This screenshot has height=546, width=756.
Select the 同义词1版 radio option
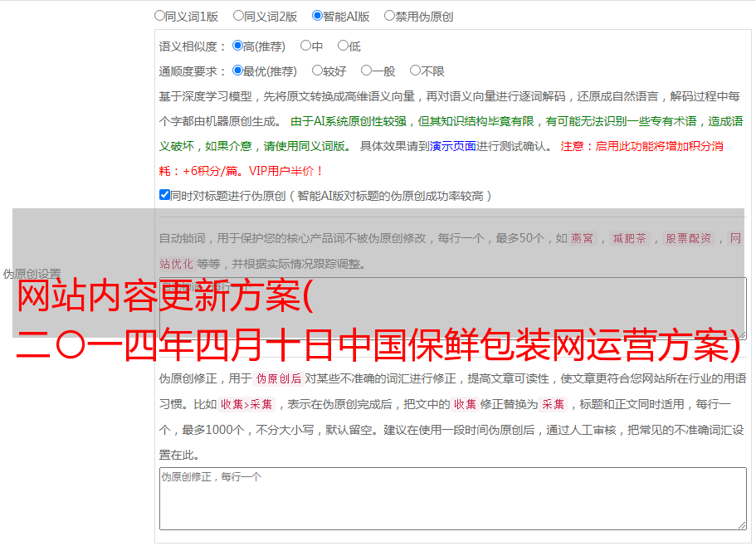159,16
